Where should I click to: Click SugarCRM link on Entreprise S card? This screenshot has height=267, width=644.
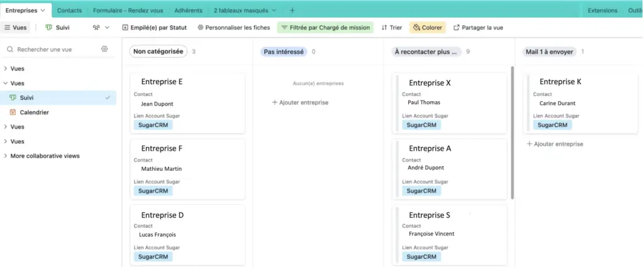point(421,257)
